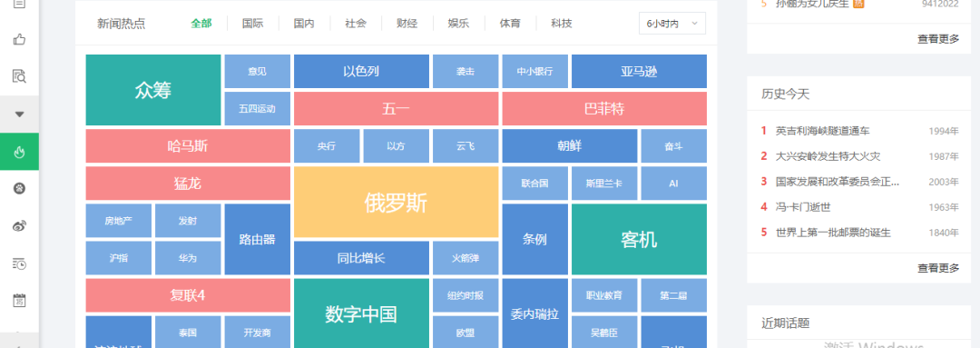Viewport: 980px width, 348px height.
Task: Open the 沪指 topic tile
Action: 119,258
